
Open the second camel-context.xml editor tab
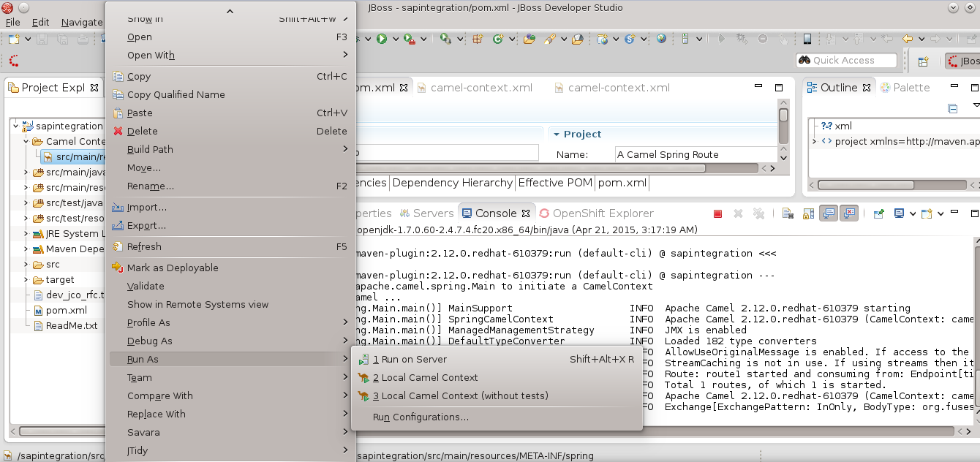click(611, 88)
